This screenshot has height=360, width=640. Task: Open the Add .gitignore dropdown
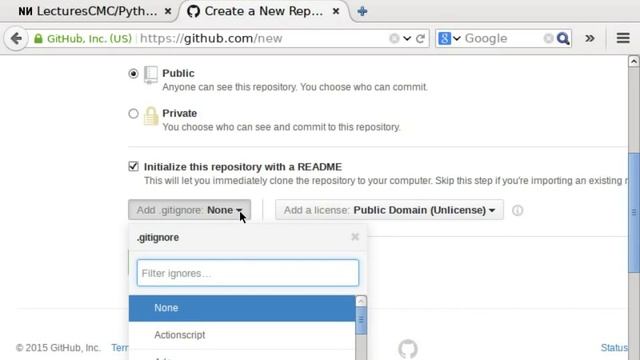pyautogui.click(x=189, y=210)
